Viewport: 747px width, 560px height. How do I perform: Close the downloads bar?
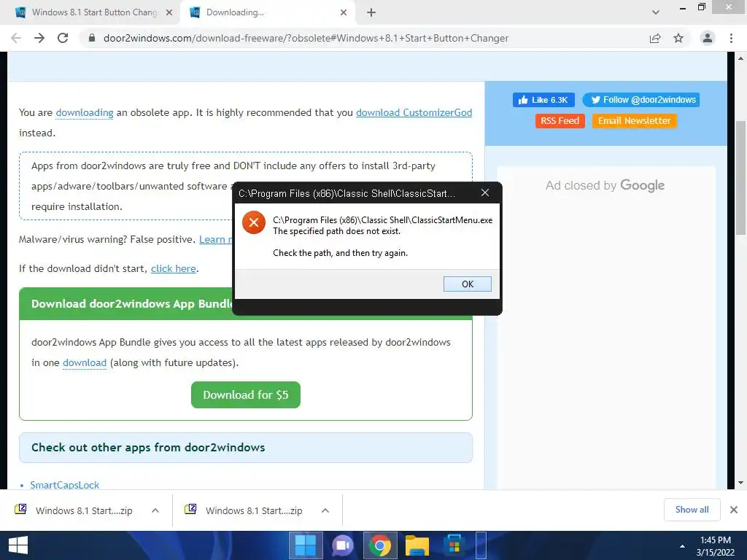734,510
